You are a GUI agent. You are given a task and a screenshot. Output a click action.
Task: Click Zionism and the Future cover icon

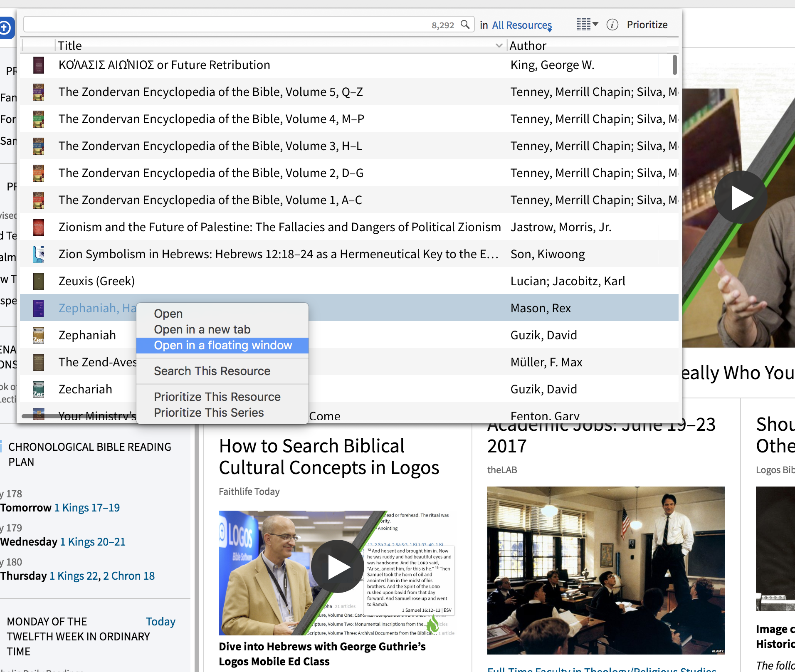(x=38, y=227)
